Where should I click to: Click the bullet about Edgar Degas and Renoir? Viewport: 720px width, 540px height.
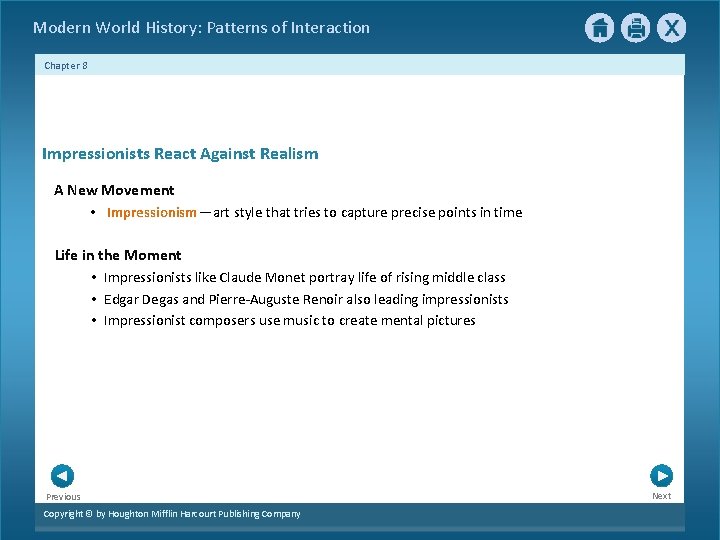(306, 299)
